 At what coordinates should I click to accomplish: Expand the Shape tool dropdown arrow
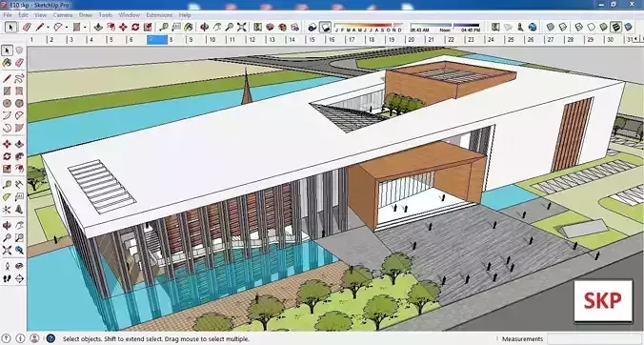tap(85, 28)
